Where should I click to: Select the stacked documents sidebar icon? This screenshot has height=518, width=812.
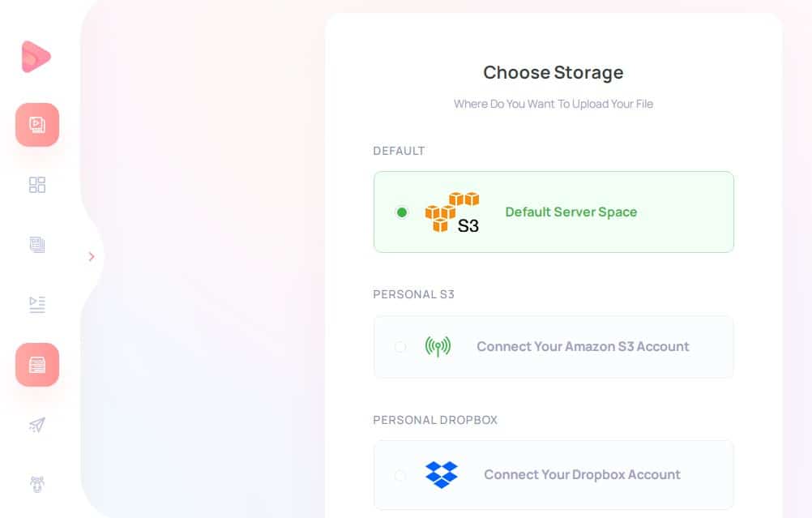[37, 245]
